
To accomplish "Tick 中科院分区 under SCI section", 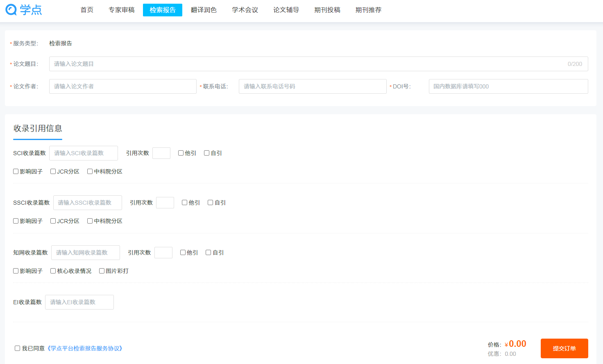I will coord(90,172).
